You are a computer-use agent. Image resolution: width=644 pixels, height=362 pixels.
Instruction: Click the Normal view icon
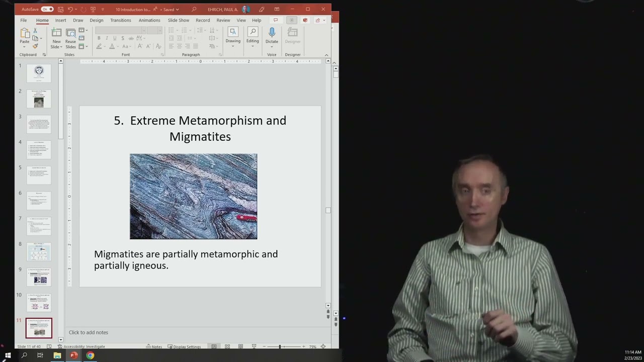coord(214,346)
